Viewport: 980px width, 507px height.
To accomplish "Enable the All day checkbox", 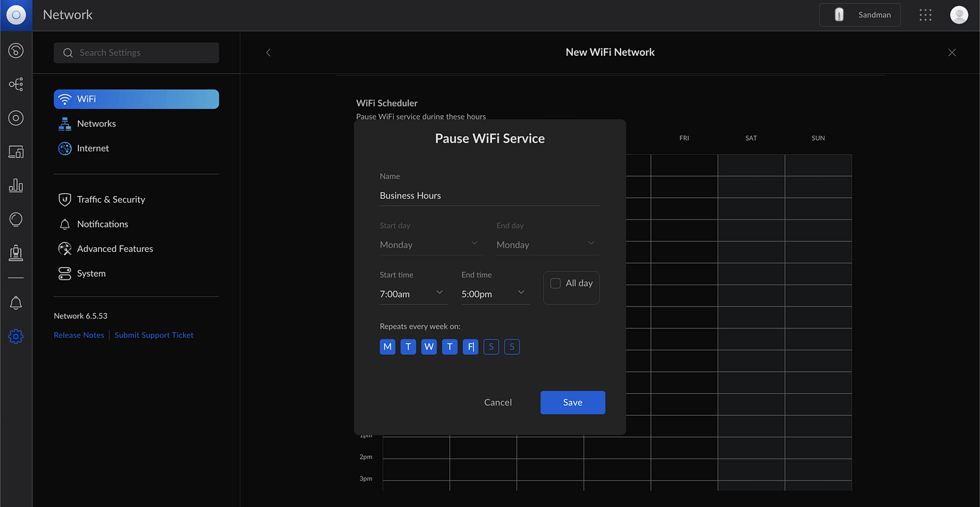I will tap(555, 283).
